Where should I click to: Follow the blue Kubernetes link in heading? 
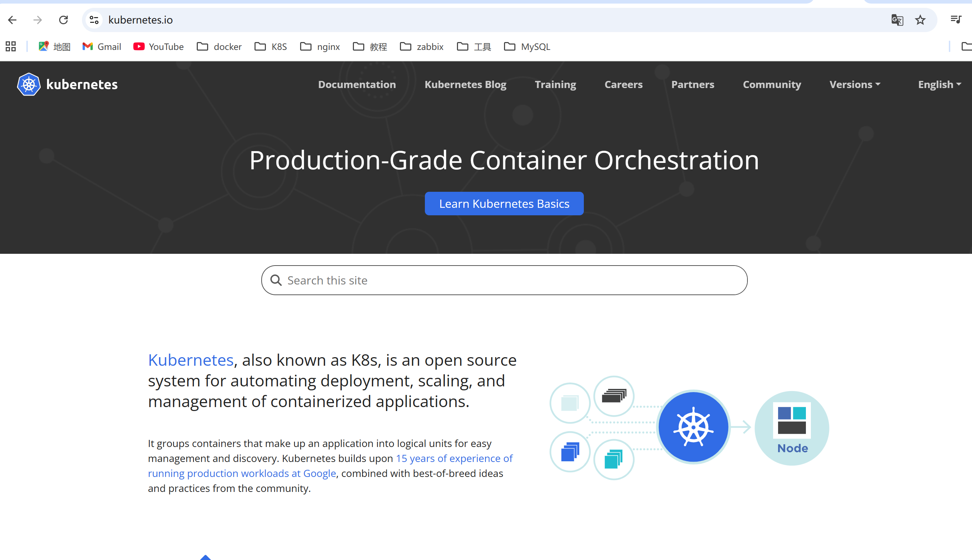point(191,360)
